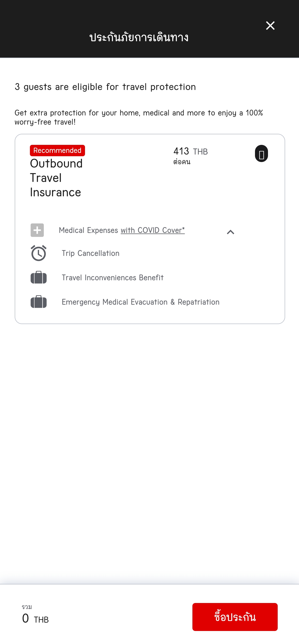The height and width of the screenshot is (644, 299).
Task: Close the travel insurance dialog
Action: pyautogui.click(x=270, y=25)
